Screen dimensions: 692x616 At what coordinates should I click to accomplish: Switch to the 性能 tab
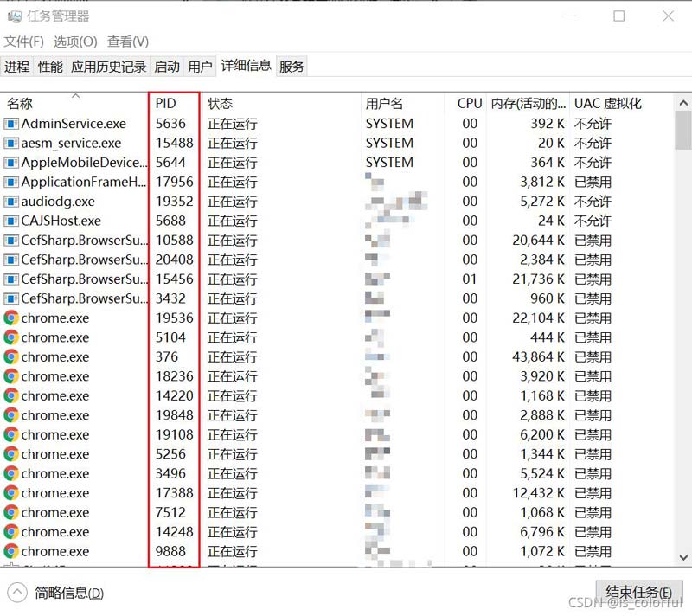pyautogui.click(x=50, y=67)
